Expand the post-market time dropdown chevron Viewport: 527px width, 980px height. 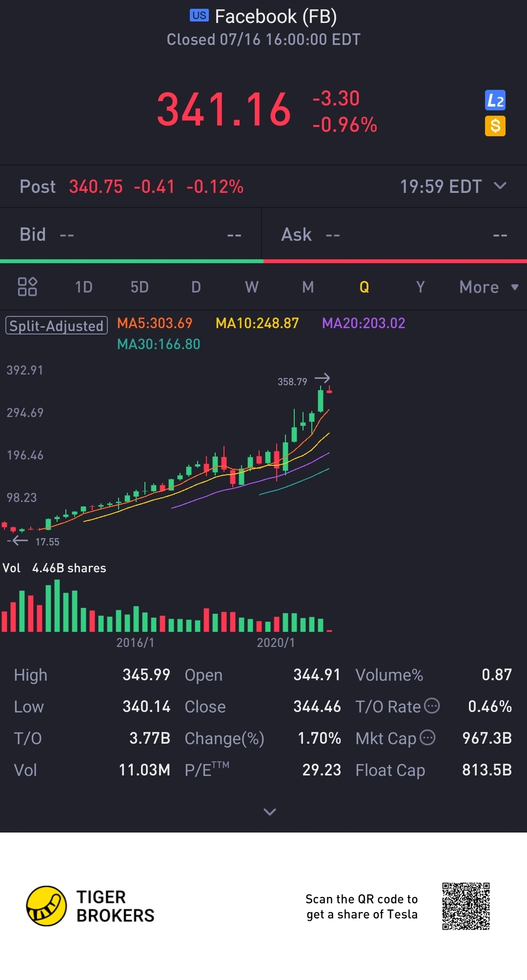point(500,186)
